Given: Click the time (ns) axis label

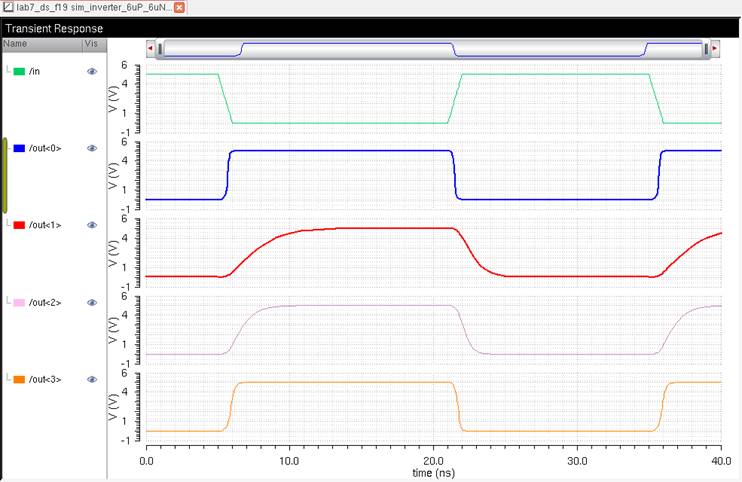Looking at the screenshot, I should [433, 473].
